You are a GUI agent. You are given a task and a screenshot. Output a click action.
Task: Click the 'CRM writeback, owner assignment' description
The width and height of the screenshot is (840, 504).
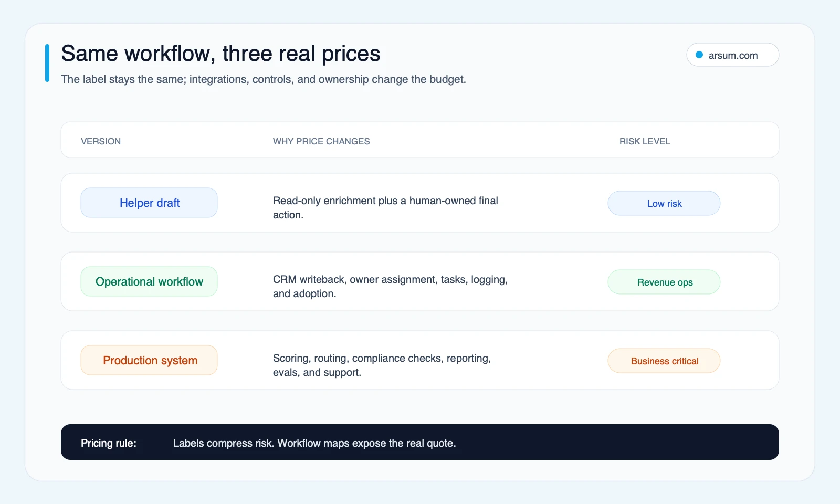point(390,287)
